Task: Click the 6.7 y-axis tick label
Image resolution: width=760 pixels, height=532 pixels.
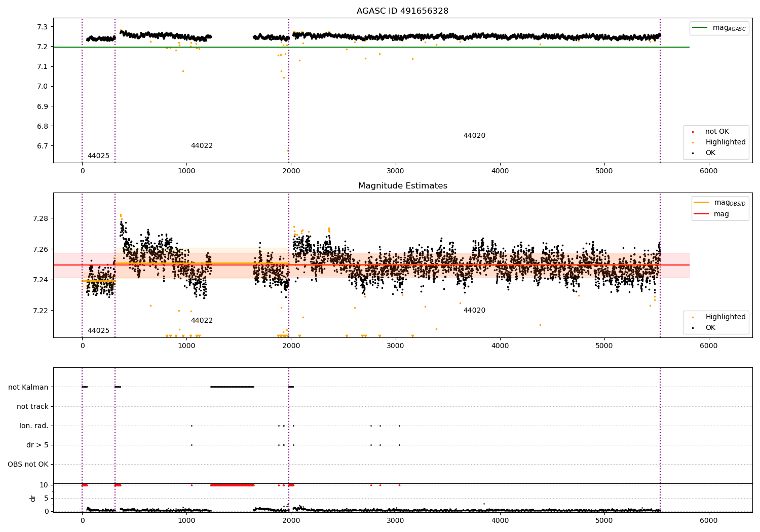Action: point(43,146)
